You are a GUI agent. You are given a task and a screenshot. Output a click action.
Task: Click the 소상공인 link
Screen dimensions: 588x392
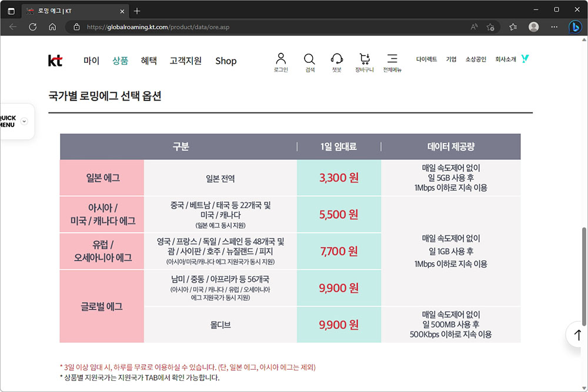476,59
